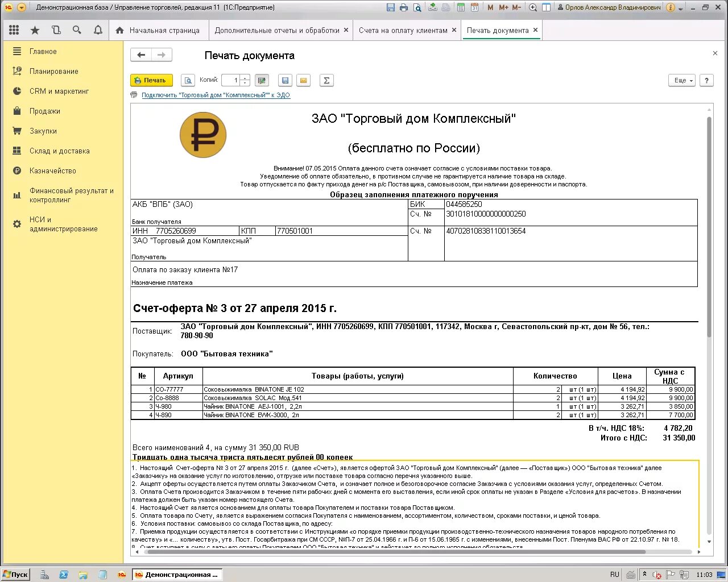This screenshot has width=728, height=582.
Task: Click the M memory button
Action: (490, 7)
